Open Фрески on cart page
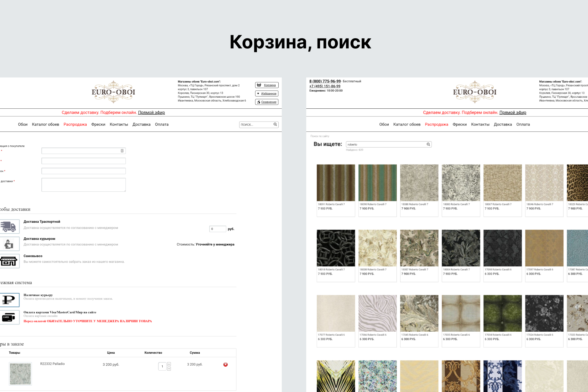The image size is (588, 392). (98, 124)
